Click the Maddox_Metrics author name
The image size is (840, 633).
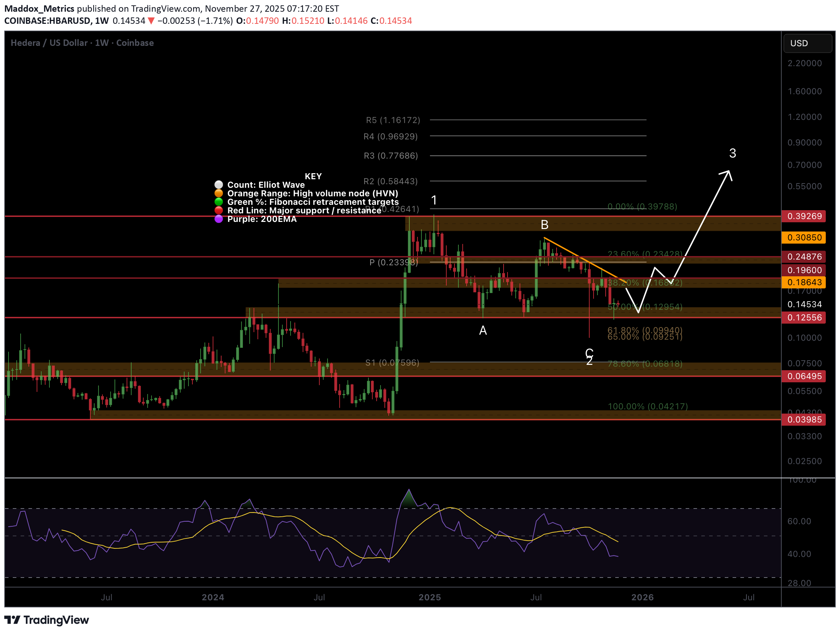pyautogui.click(x=39, y=8)
